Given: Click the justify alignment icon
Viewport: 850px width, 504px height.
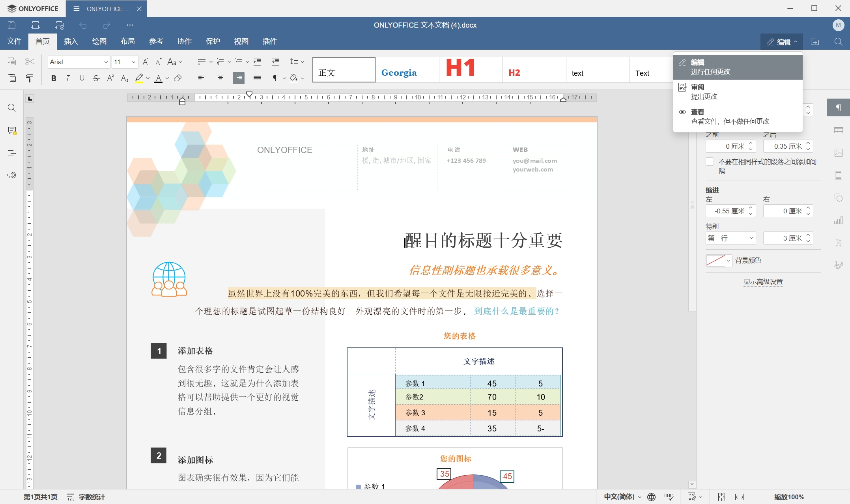Looking at the screenshot, I should (x=257, y=78).
